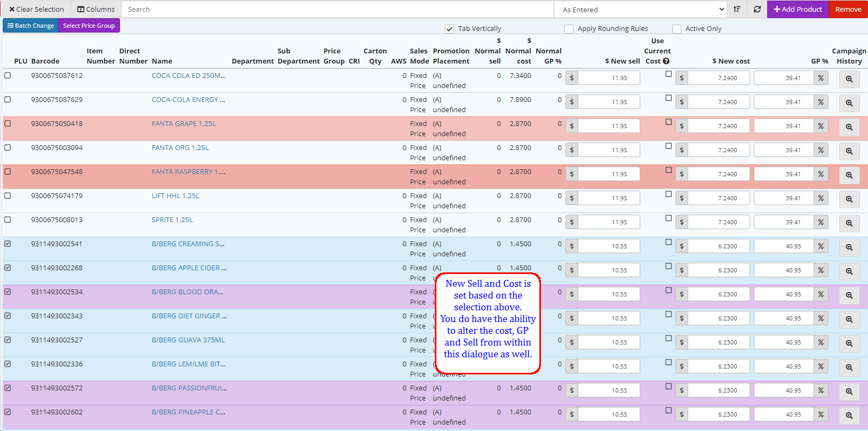This screenshot has width=868, height=431.
Task: Open campaign history for SPRITE 1.25L
Action: (x=849, y=223)
